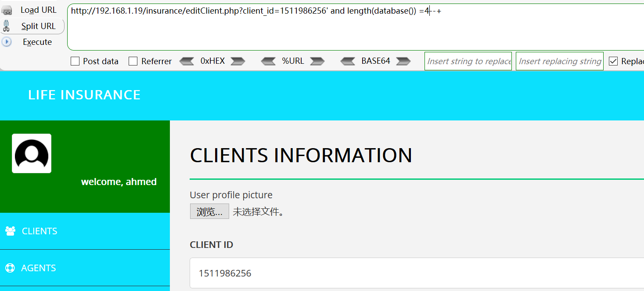Screen dimensions: 644x291
Task: Click left arrow beside BASE64
Action: [348, 61]
